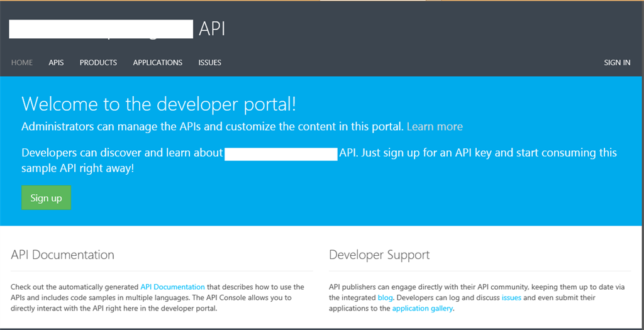Follow the Learn more link
The height and width of the screenshot is (330, 644).
tap(435, 127)
